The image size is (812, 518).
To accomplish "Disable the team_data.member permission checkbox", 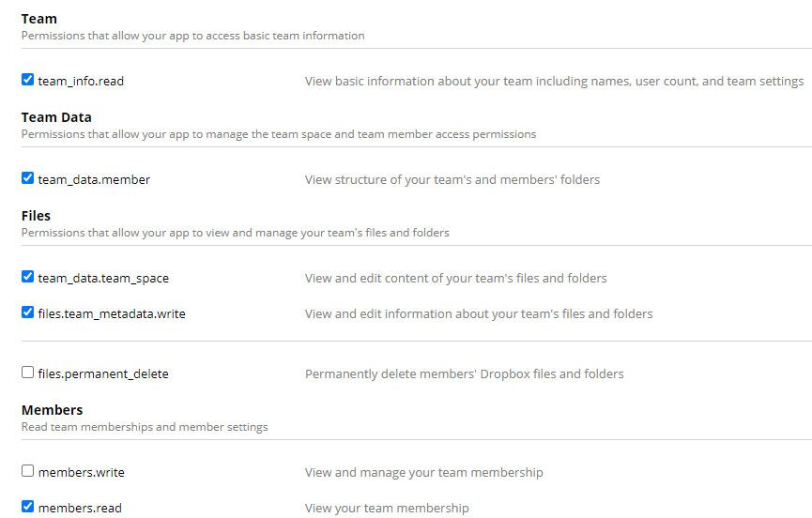I will click(x=27, y=178).
